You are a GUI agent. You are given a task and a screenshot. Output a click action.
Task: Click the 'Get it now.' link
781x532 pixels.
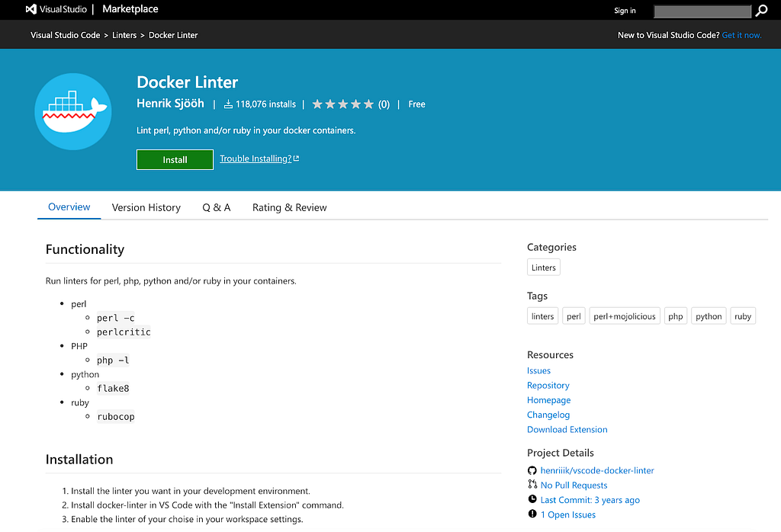(741, 35)
